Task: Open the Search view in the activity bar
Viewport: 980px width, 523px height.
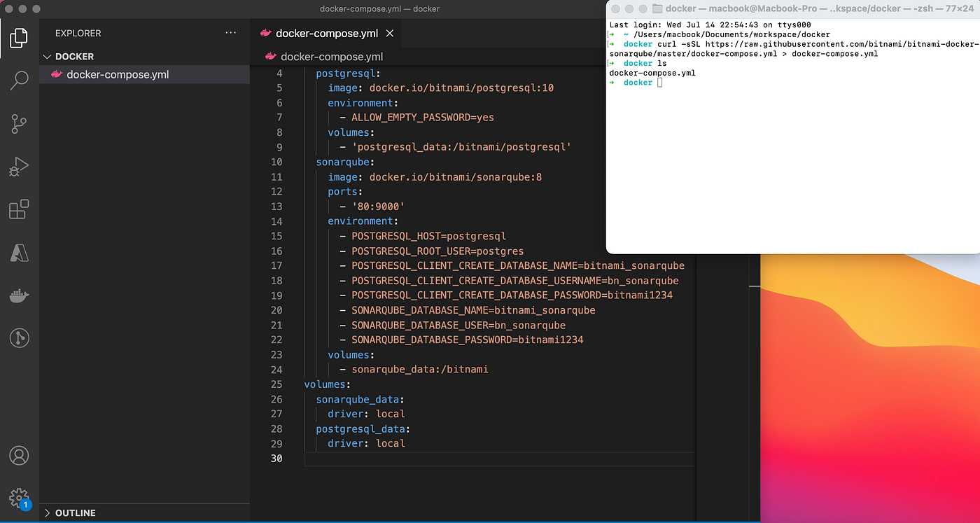Action: pyautogui.click(x=19, y=81)
